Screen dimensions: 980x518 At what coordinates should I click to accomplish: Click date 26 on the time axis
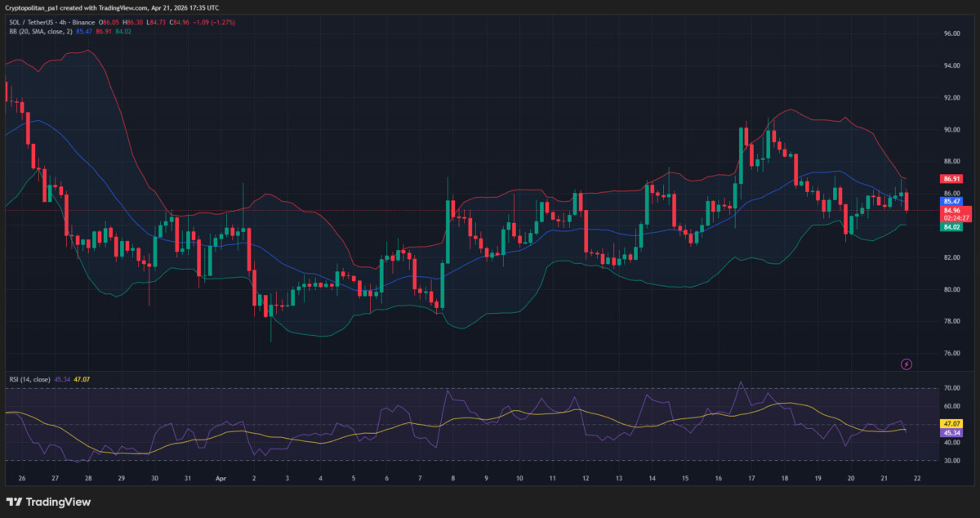pos(21,479)
